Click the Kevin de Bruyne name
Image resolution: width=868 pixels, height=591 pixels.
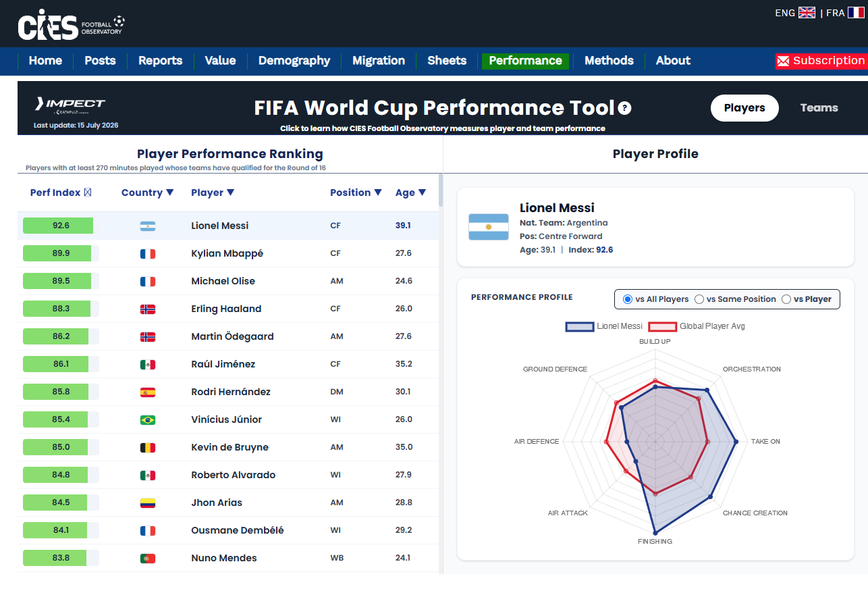click(x=229, y=447)
